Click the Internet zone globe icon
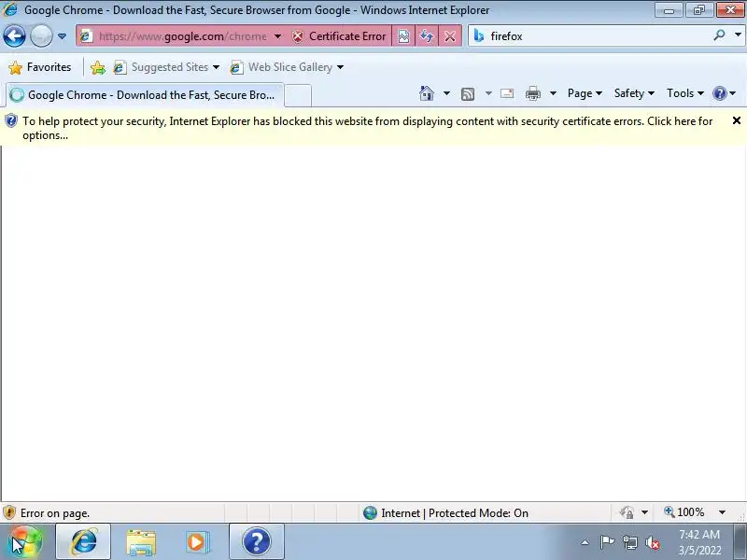 pyautogui.click(x=370, y=512)
